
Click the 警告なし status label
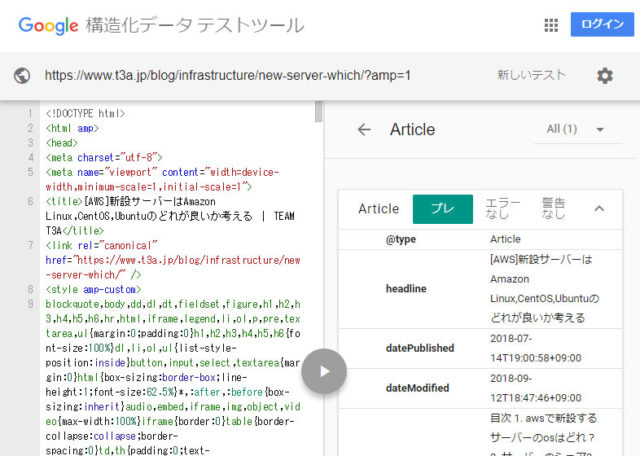pyautogui.click(x=553, y=208)
